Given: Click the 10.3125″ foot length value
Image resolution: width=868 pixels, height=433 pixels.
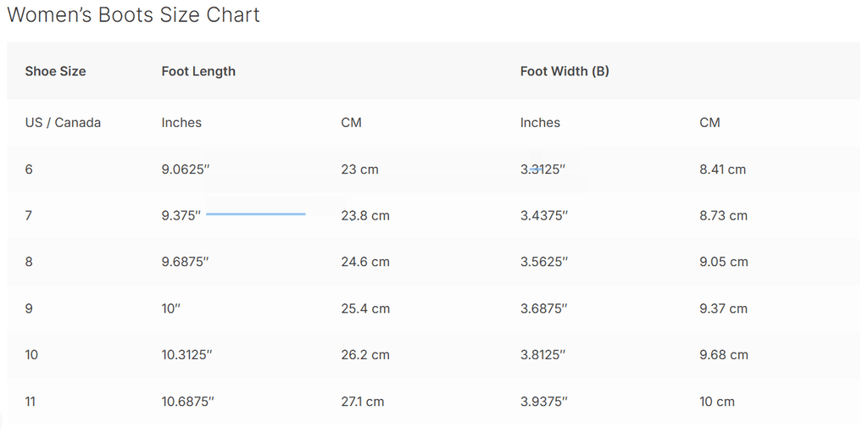Looking at the screenshot, I should coord(187,355).
